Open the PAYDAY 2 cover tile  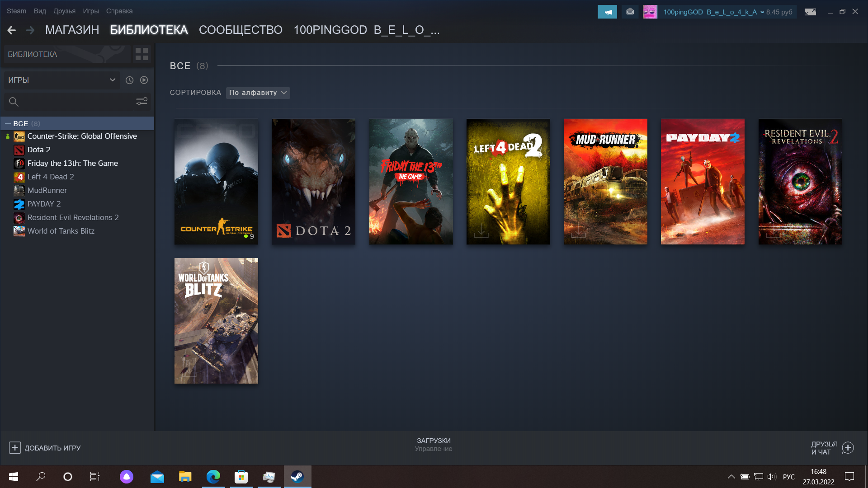point(703,182)
